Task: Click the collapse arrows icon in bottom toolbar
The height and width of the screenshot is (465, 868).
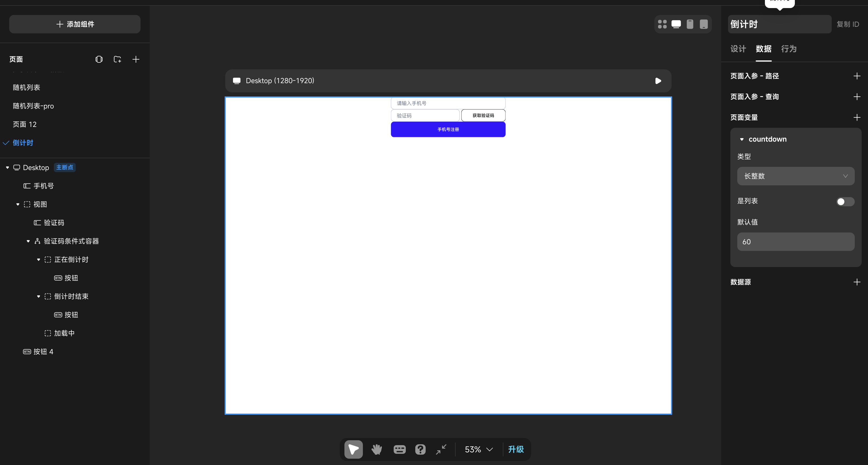Action: tap(441, 449)
